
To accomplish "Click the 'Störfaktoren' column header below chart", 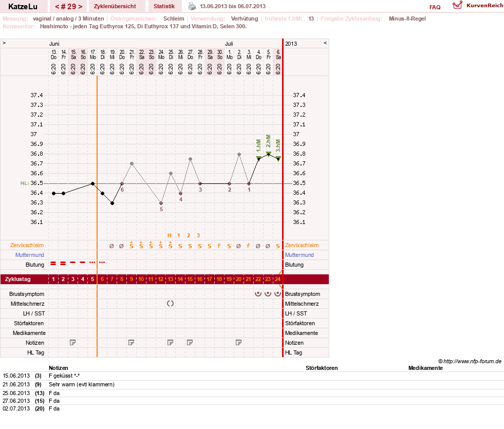I will 322,368.
